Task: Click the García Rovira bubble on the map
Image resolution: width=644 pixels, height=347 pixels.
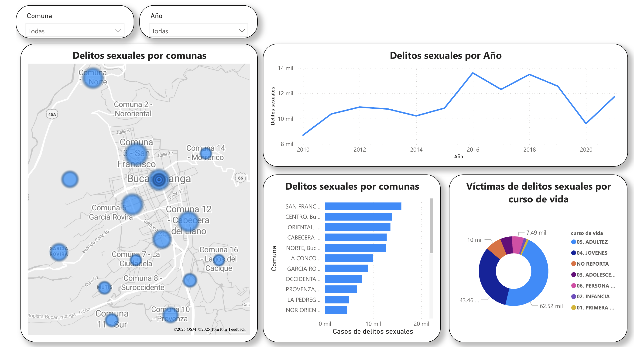Action: coord(58,251)
